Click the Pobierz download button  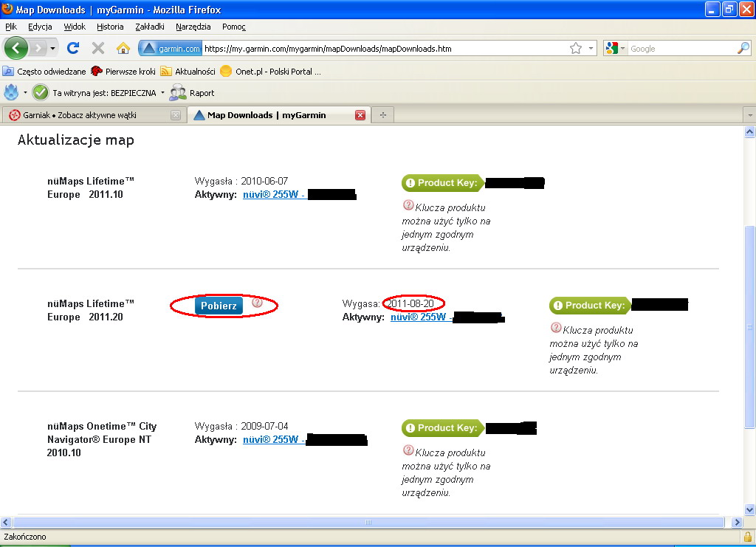click(219, 306)
